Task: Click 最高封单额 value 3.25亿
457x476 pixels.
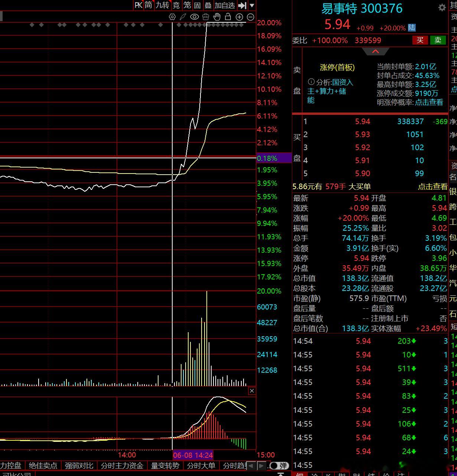Action: pos(425,84)
